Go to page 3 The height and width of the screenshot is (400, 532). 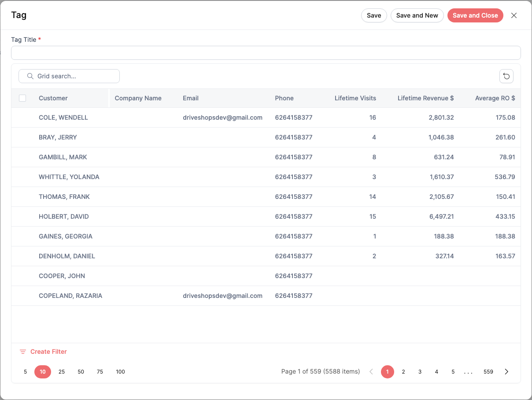click(x=420, y=372)
